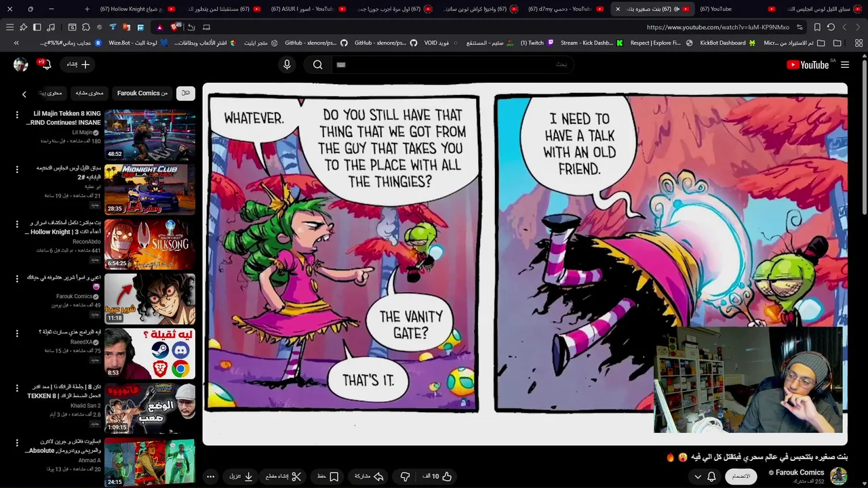Screen dimensions: 868x488
Task: Open options for the RaeedXA video
Action: pyautogui.click(x=17, y=333)
